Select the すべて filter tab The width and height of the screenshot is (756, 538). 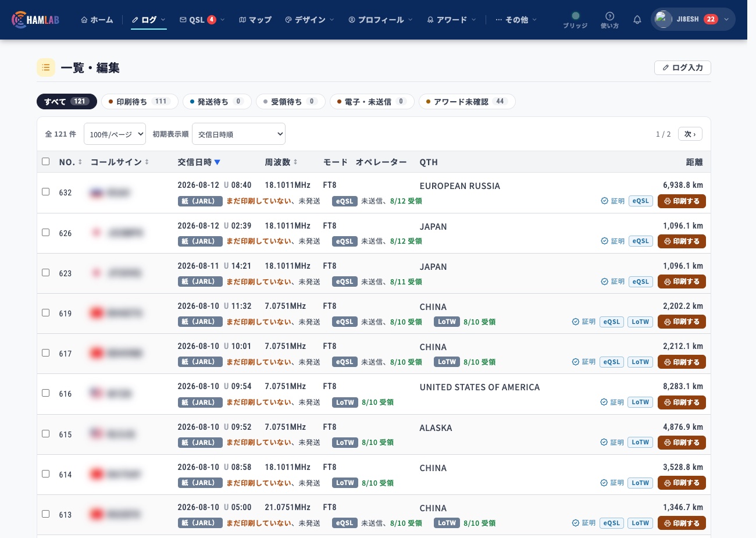67,102
